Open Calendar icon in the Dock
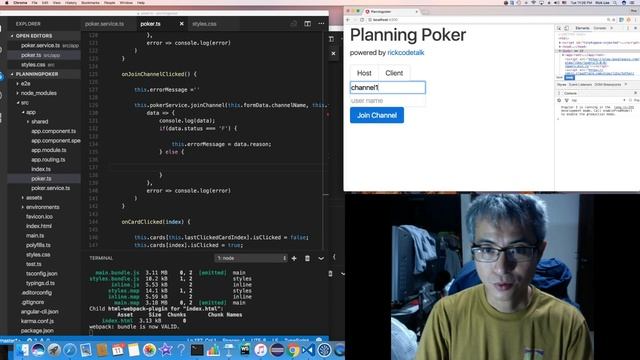Image resolution: width=640 pixels, height=360 pixels. point(118,350)
